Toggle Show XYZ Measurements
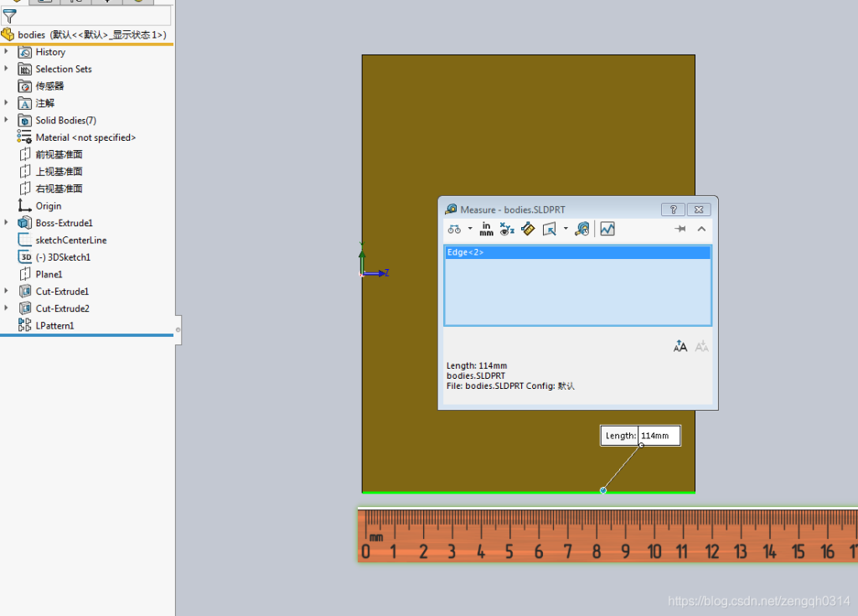858x616 pixels. pyautogui.click(x=507, y=229)
